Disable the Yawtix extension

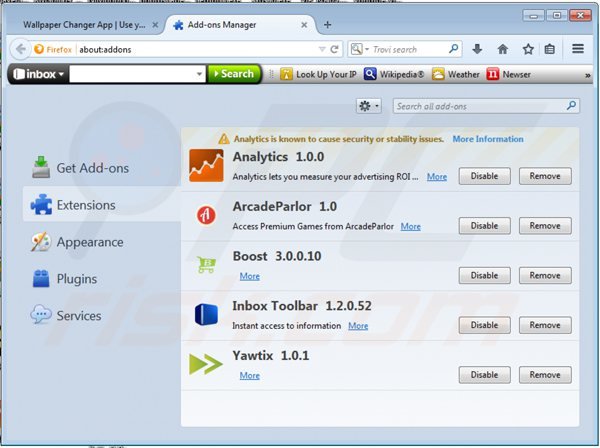coord(484,375)
